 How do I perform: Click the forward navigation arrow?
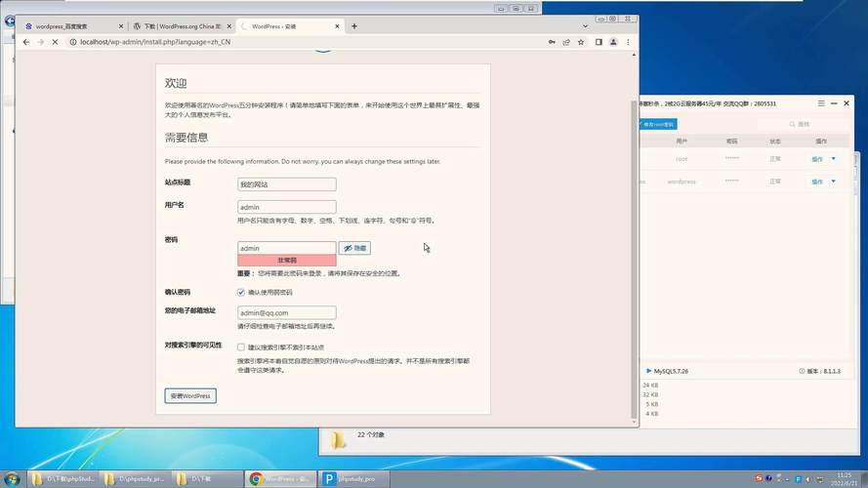(x=40, y=42)
